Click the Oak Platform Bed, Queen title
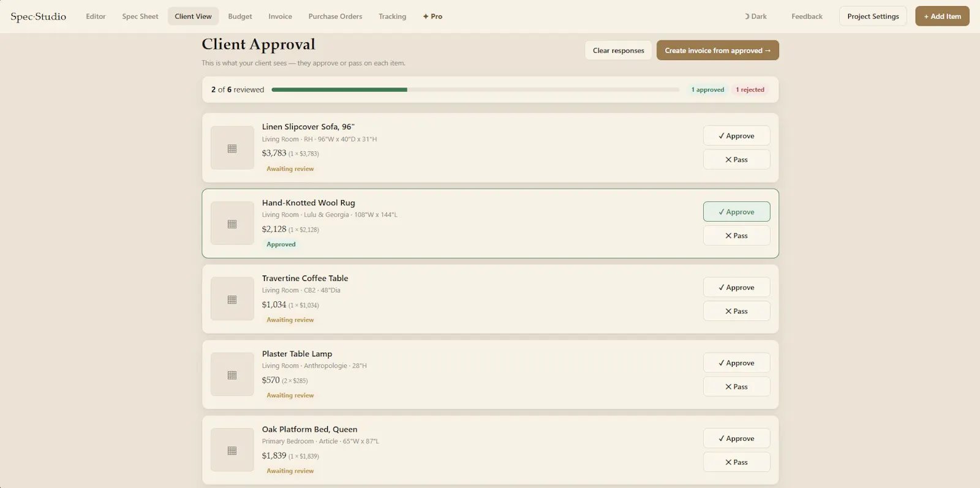The image size is (980, 488). [309, 429]
